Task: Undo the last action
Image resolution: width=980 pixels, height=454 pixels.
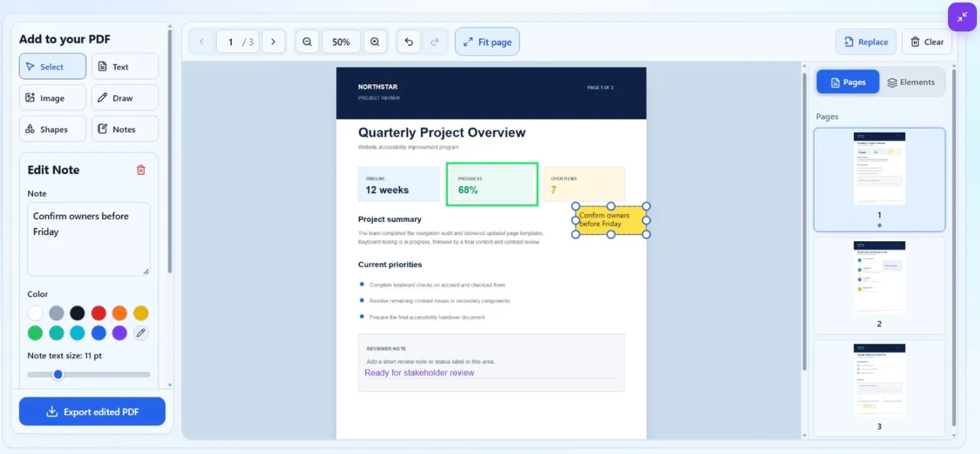Action: [x=409, y=42]
